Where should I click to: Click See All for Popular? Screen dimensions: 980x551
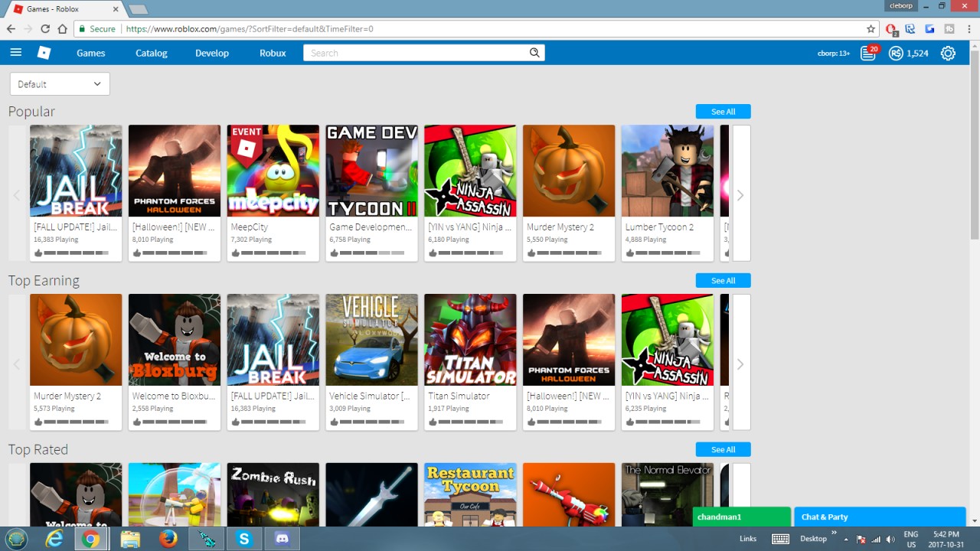(x=723, y=112)
